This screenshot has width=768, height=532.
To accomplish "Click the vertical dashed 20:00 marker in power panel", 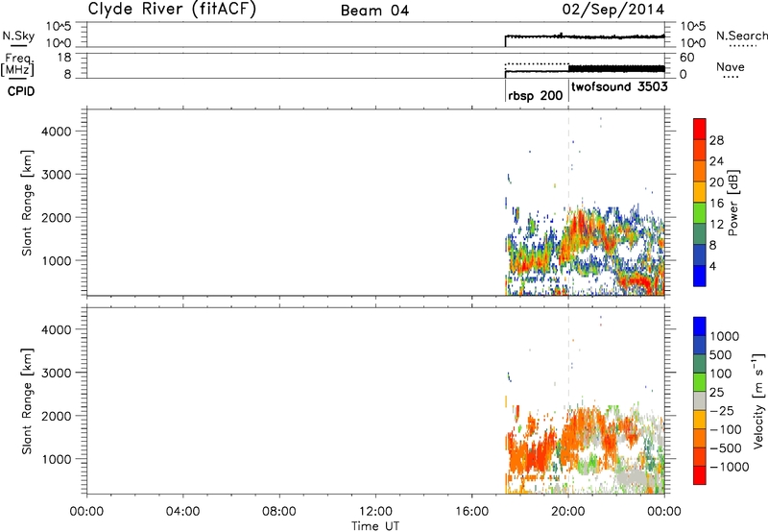I will point(568,161).
